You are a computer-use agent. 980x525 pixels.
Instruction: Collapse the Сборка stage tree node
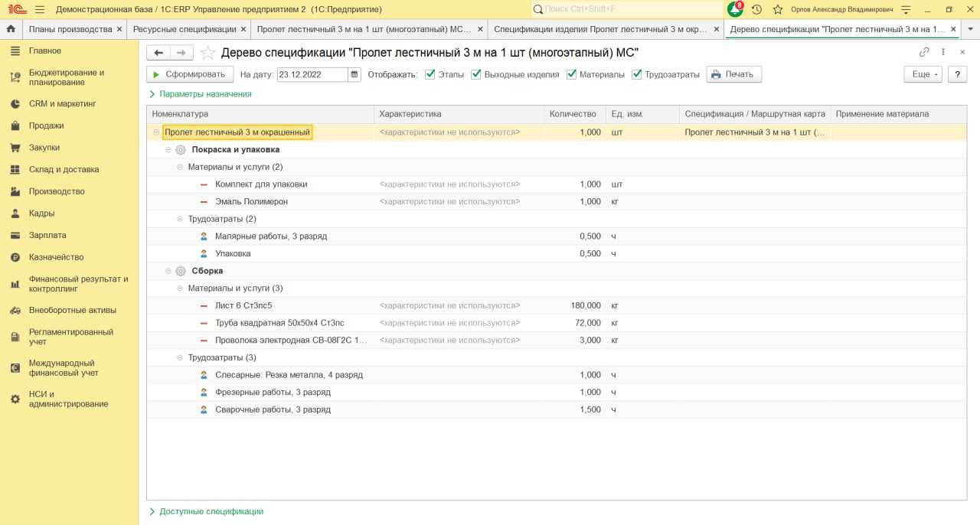pyautogui.click(x=168, y=271)
